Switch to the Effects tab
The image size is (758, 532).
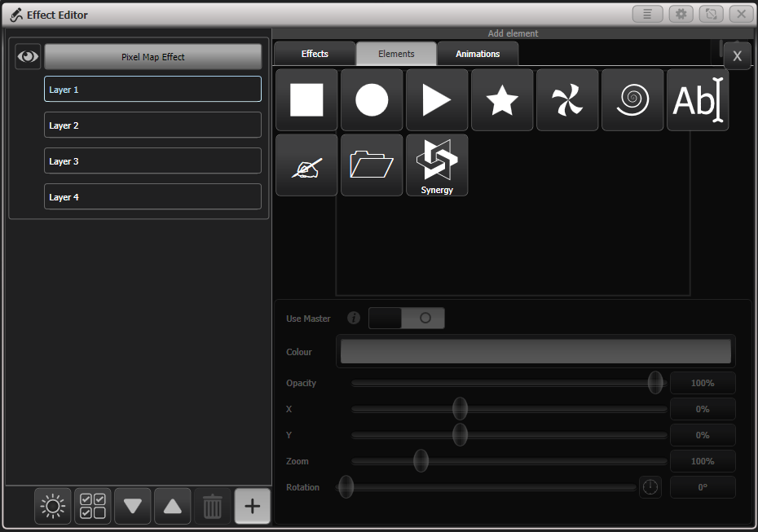pos(314,53)
